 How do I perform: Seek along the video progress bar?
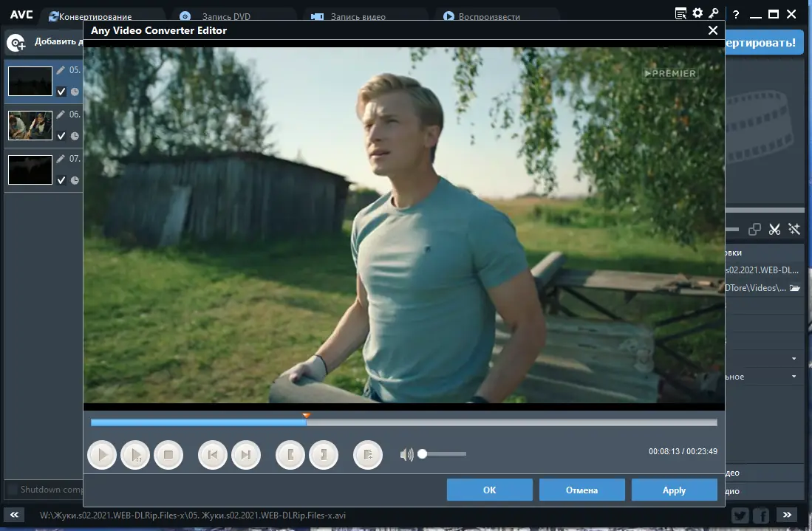coord(404,423)
